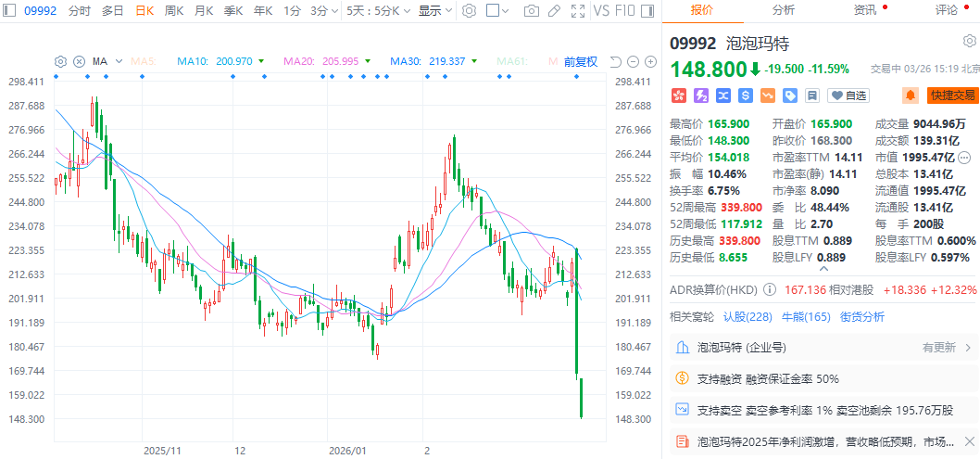The height and width of the screenshot is (459, 980).
Task: Remove the MA indicator with X icon
Action: coord(79,61)
